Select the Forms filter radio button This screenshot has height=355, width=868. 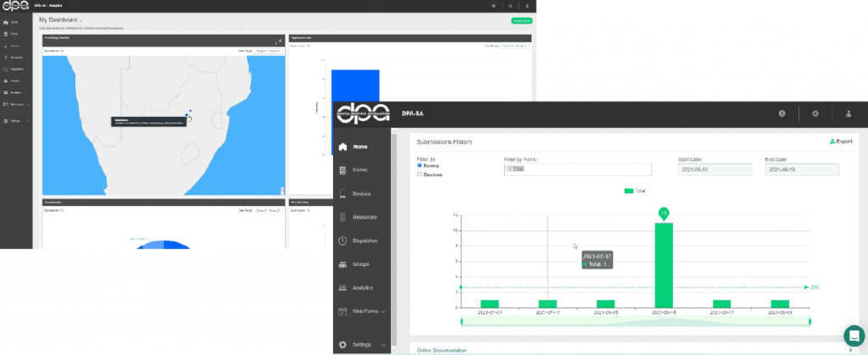coord(420,166)
